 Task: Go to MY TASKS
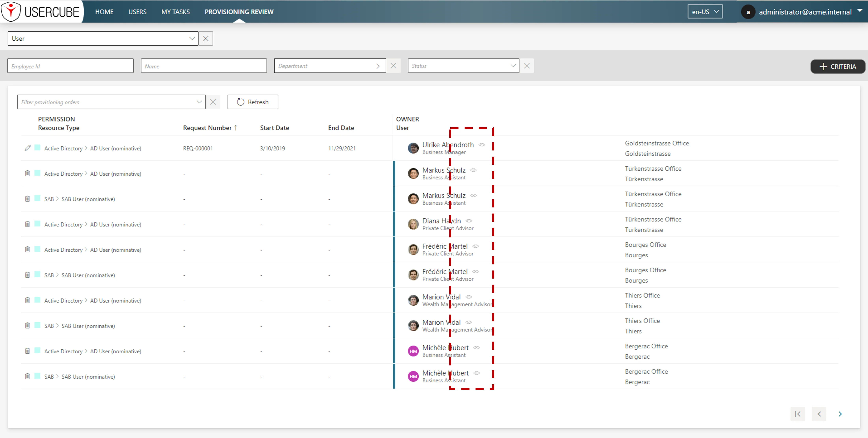(175, 12)
